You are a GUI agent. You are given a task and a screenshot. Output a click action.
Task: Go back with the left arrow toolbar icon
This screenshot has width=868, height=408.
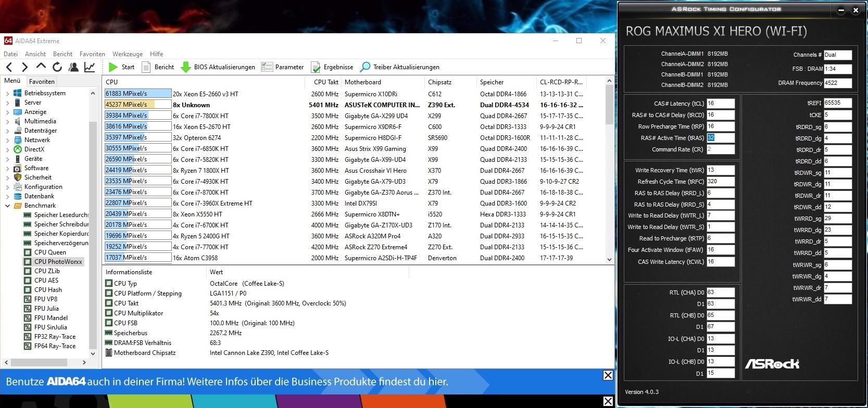(9, 67)
